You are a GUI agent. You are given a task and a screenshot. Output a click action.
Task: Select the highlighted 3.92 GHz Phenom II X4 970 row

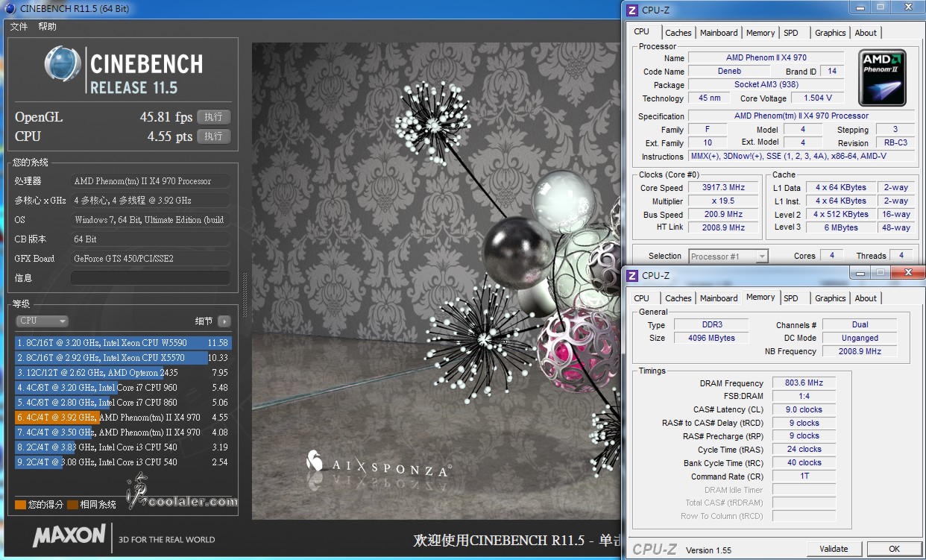pos(123,418)
